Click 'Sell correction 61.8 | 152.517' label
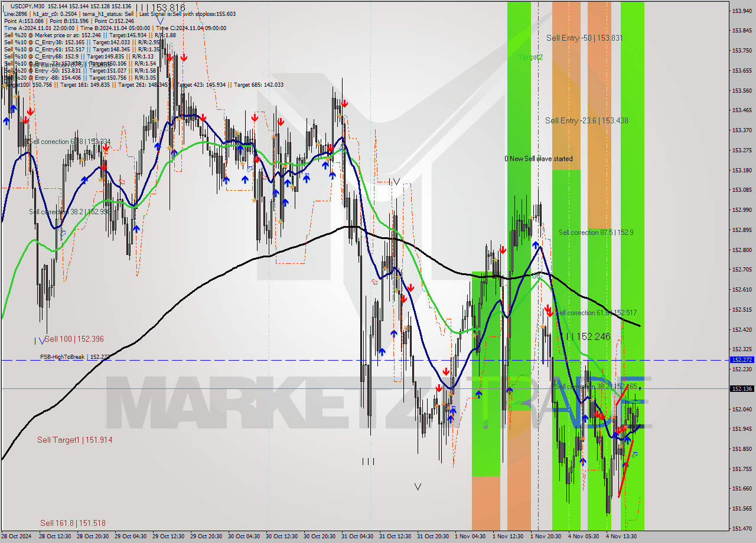Screen dimensions: 756x543 (x=597, y=312)
